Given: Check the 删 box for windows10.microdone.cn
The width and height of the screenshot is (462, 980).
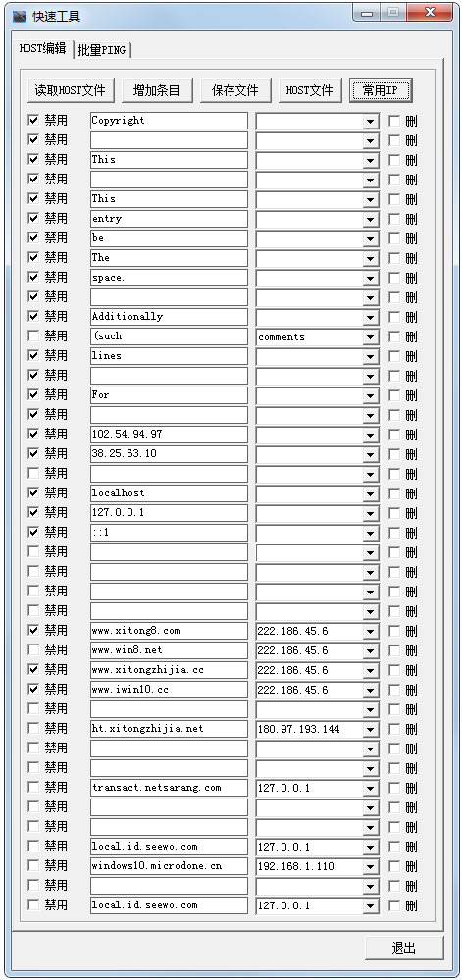Looking at the screenshot, I should pos(394,866).
